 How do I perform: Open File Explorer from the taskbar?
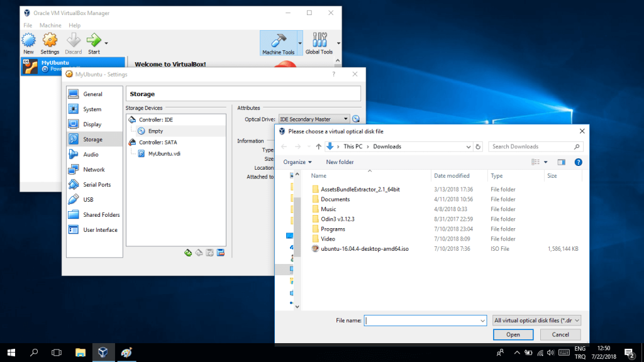coord(80,353)
